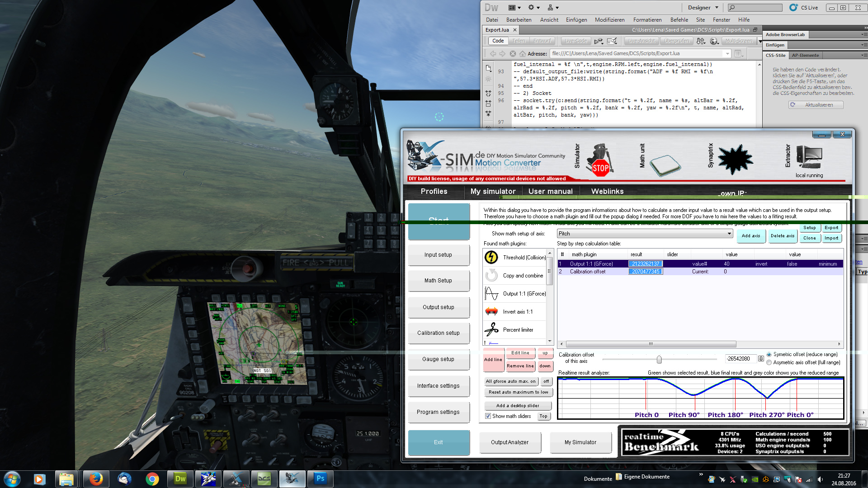The width and height of the screenshot is (868, 488).
Task: Select the Invert axis 1:1 plugin icon
Action: 491,312
